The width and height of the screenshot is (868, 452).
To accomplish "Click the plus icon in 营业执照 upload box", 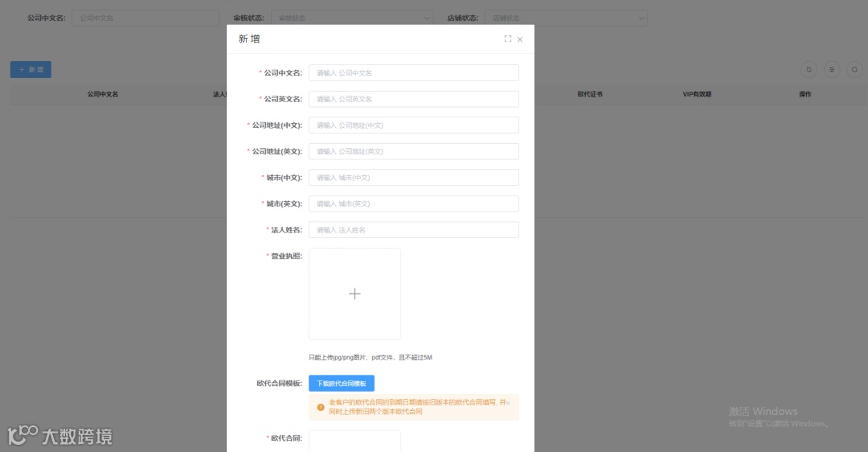I will coord(355,294).
